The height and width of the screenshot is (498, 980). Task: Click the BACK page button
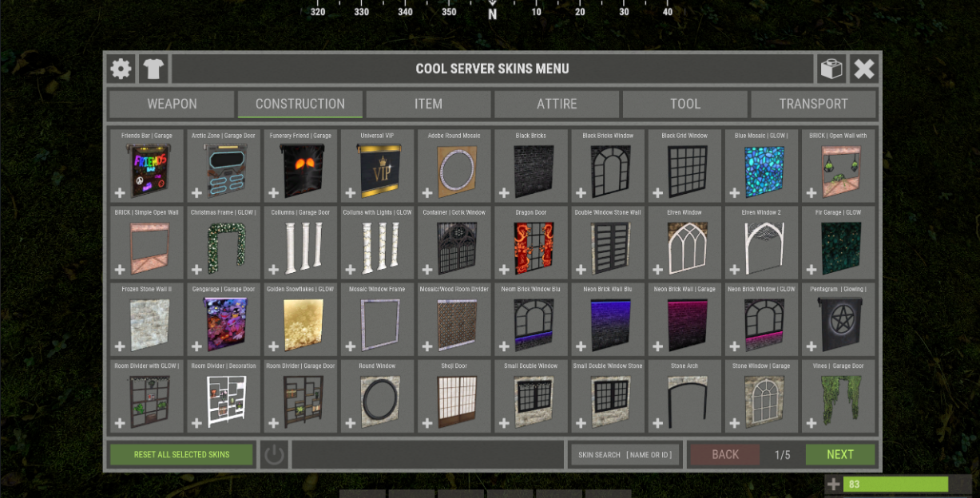point(724,455)
